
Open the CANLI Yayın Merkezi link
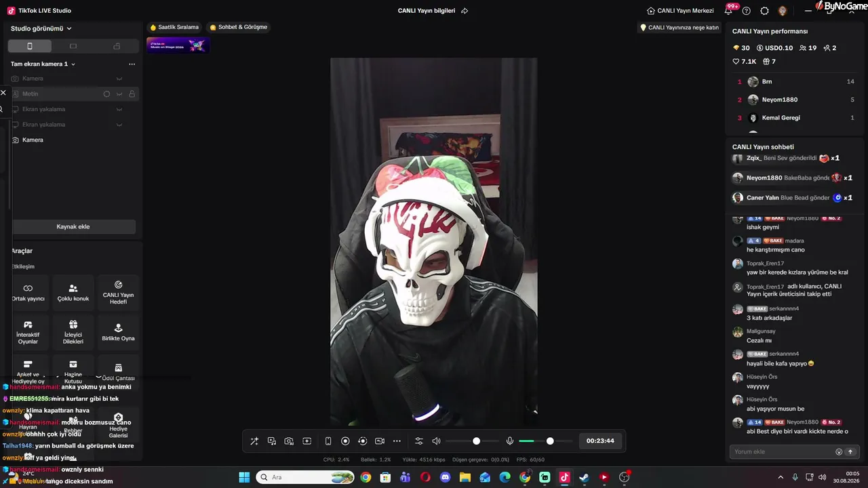point(680,11)
